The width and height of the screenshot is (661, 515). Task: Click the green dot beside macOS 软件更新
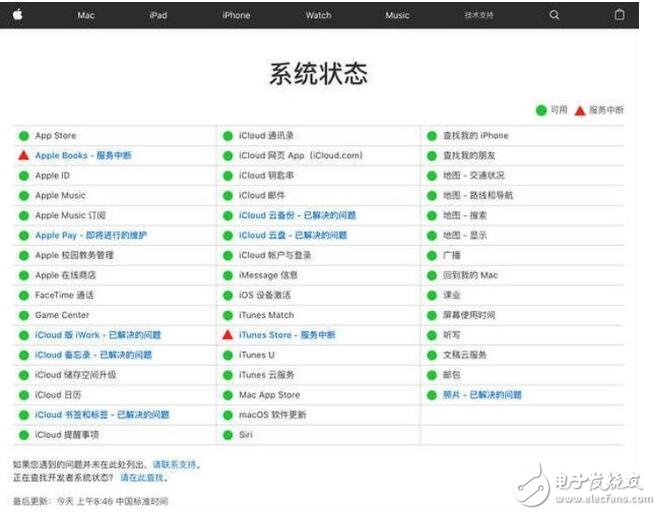tap(228, 415)
